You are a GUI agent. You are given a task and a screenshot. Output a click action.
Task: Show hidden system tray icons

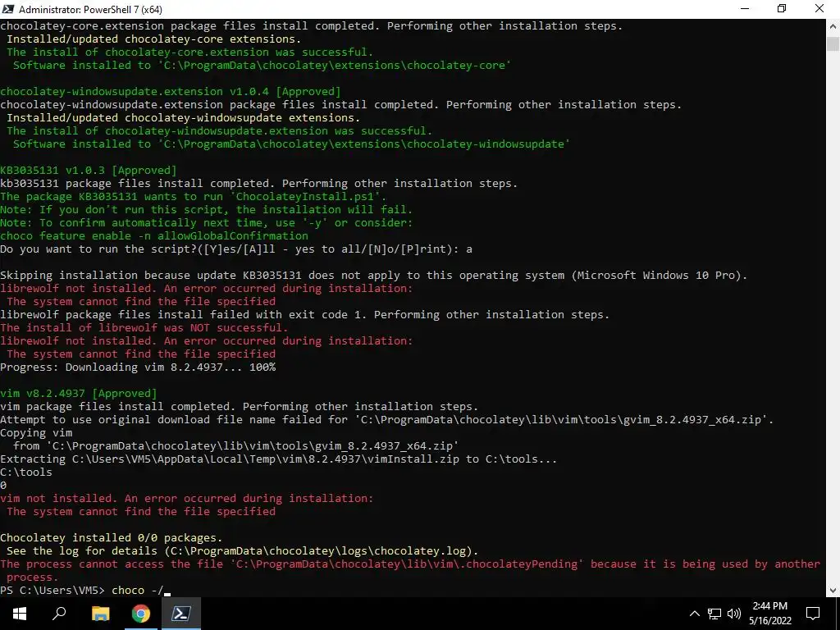[x=694, y=614]
